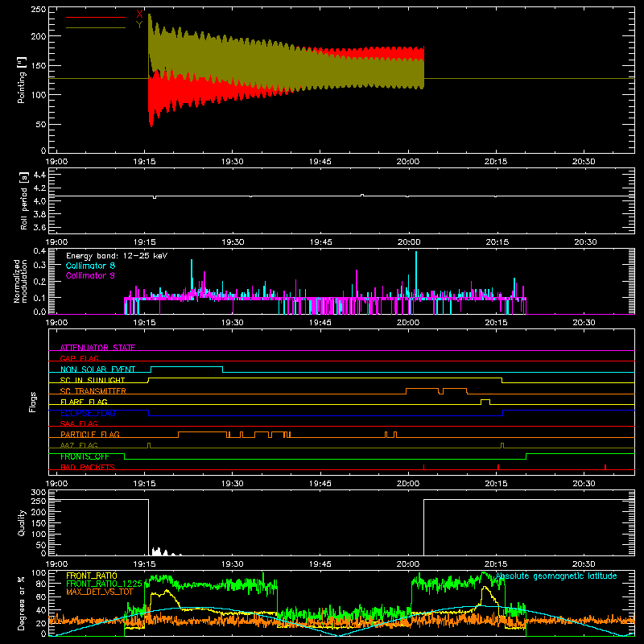
Task: Click the olive Y legend label
Action: click(x=139, y=25)
